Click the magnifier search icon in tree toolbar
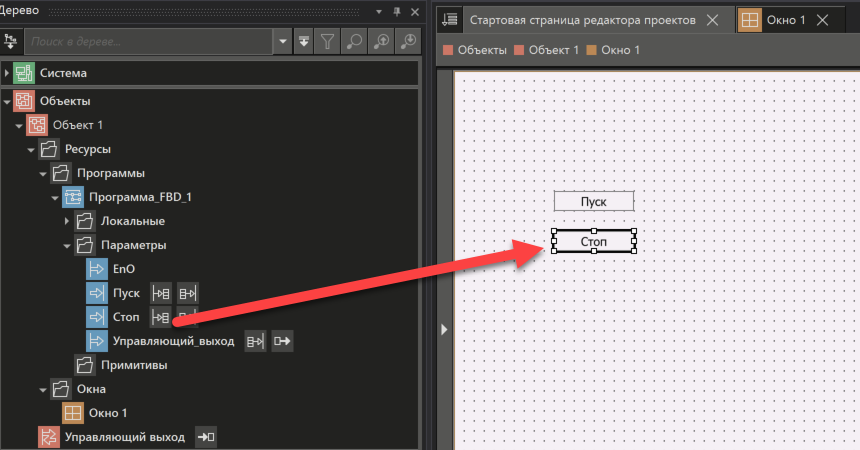Image resolution: width=860 pixels, height=450 pixels. [x=354, y=41]
